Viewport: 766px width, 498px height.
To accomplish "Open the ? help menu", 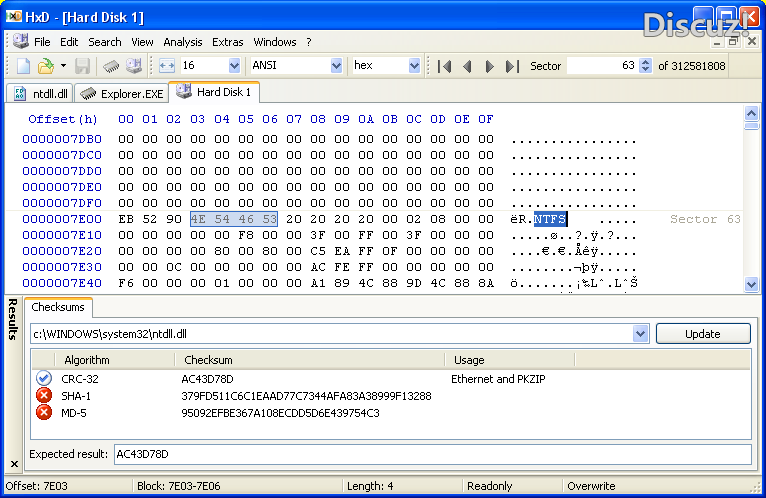I will (309, 42).
